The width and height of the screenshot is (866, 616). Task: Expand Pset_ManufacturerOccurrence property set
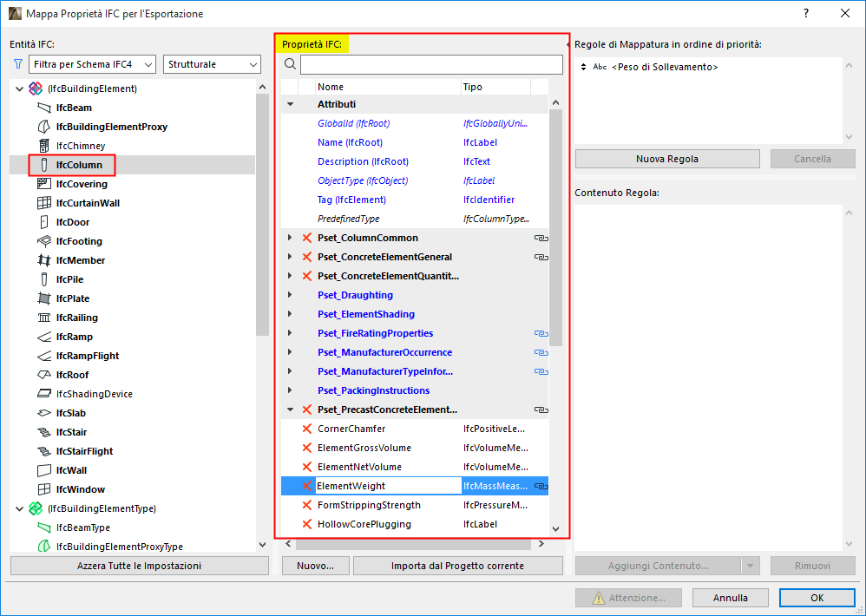(290, 352)
